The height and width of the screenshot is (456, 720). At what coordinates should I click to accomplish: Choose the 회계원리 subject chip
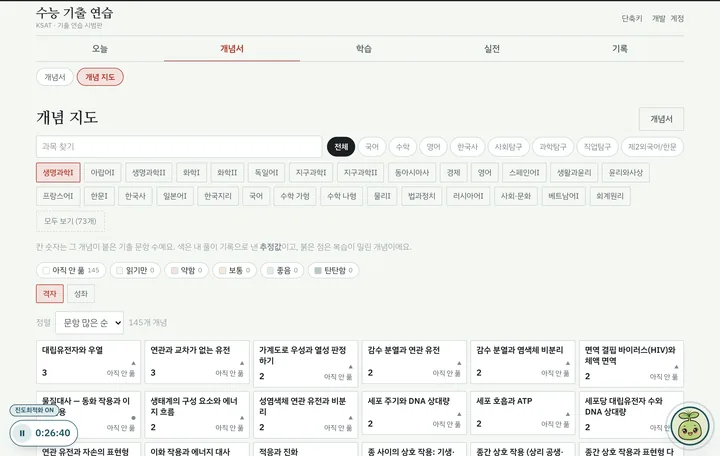tap(610, 196)
